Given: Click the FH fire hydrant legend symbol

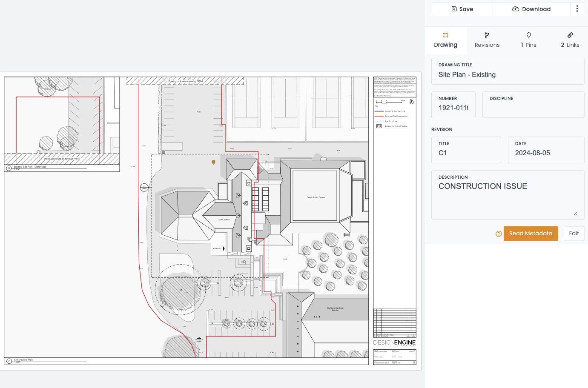Looking at the screenshot, I should click(379, 126).
